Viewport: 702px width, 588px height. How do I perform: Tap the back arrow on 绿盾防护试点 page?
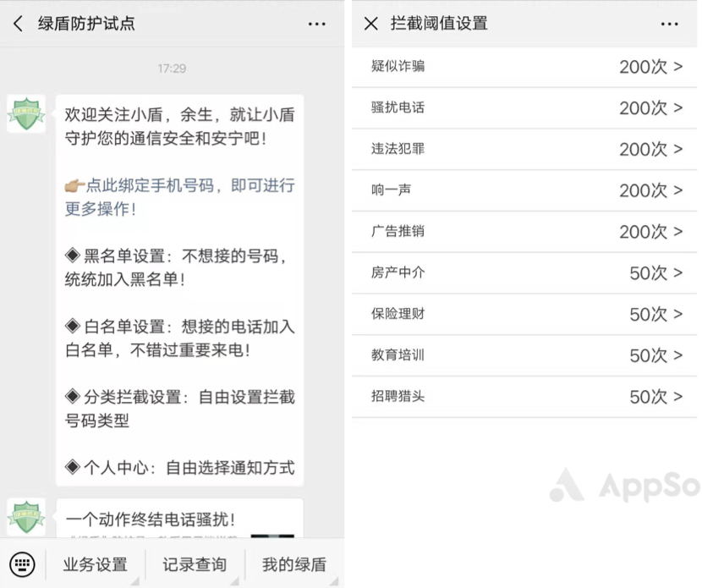tap(19, 25)
